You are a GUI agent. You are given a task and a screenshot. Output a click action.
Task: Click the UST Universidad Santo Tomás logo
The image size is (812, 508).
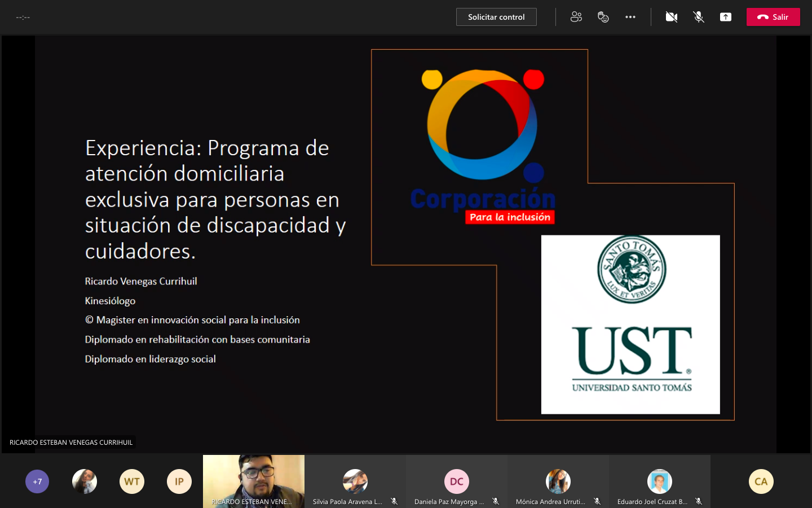(x=630, y=325)
